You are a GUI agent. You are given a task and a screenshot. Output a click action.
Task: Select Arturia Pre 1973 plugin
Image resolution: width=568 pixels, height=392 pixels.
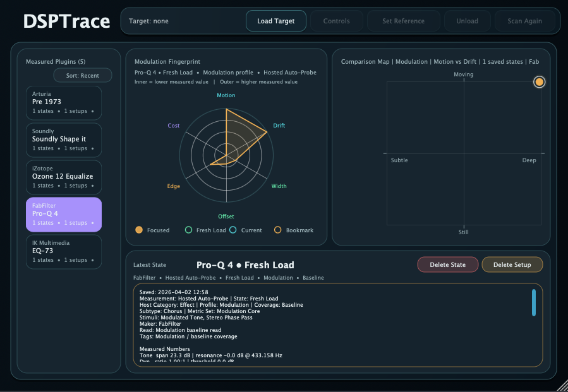[x=64, y=103]
